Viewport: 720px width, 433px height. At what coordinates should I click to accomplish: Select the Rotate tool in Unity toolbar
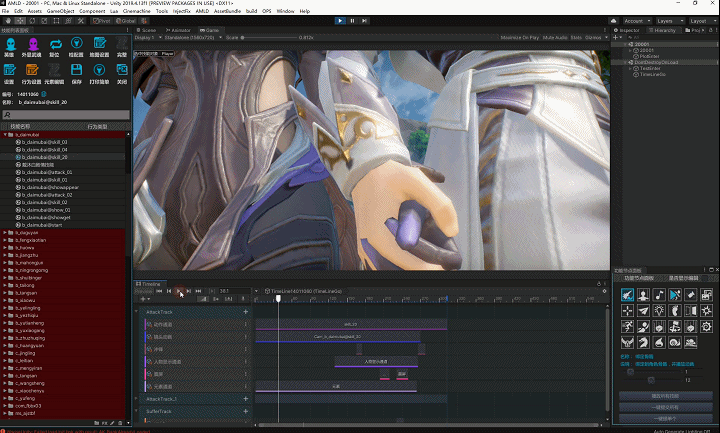coord(32,21)
